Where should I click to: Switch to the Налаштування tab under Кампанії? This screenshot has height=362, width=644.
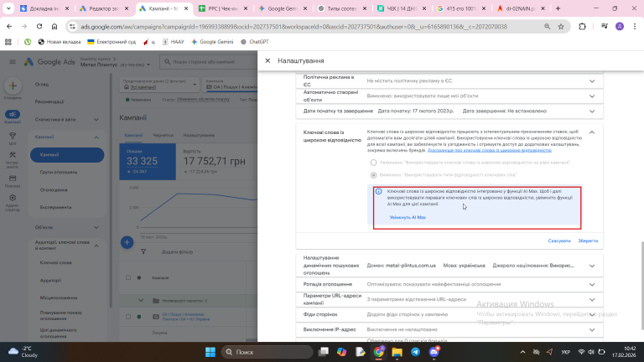tap(199, 135)
